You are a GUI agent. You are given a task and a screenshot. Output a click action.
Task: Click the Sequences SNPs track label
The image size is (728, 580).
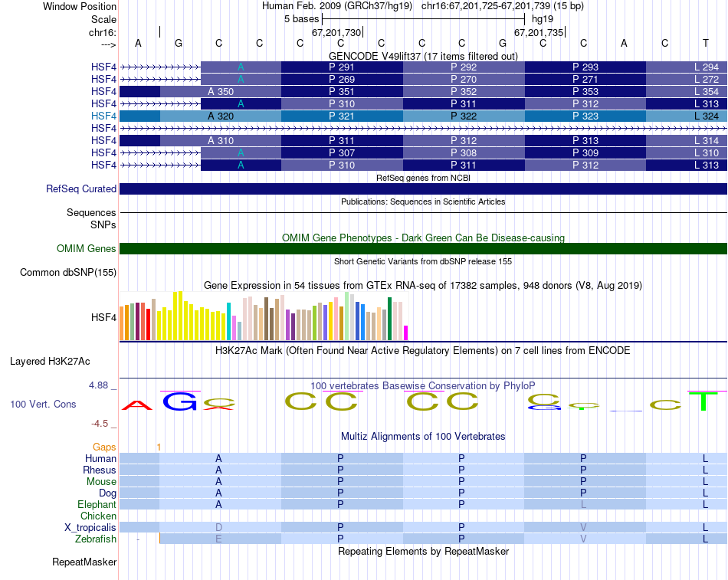(x=91, y=218)
